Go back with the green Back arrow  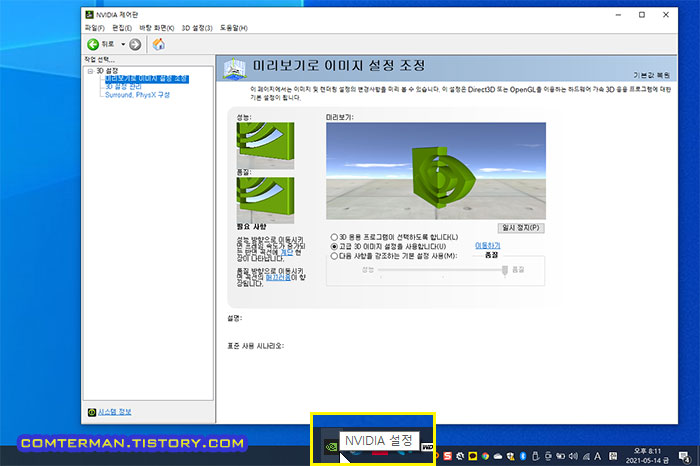(93, 44)
